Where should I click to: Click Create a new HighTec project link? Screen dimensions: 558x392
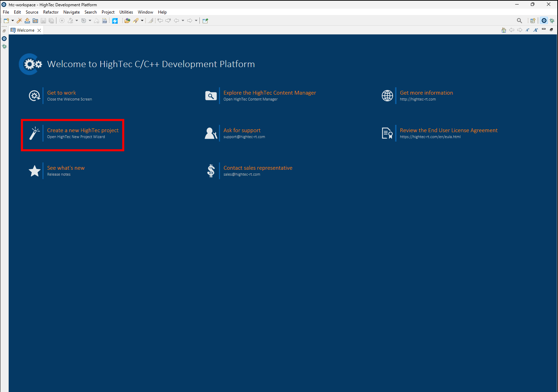point(83,130)
